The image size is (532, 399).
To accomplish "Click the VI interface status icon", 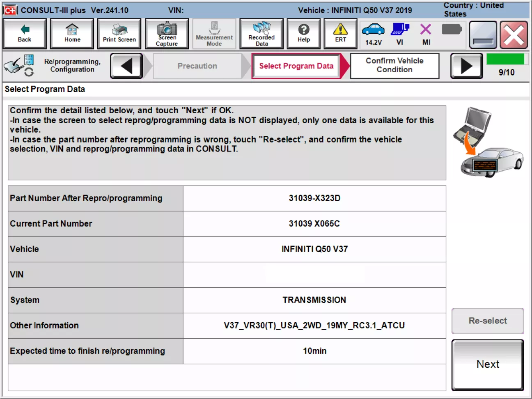I will (400, 34).
